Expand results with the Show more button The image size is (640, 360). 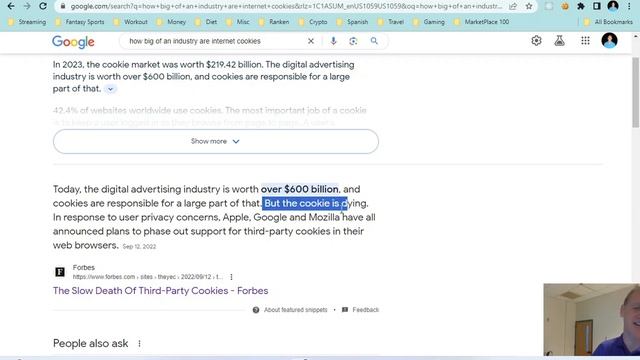(x=216, y=141)
